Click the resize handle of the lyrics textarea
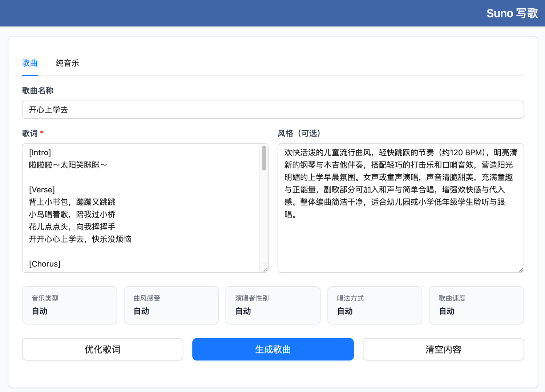Image resolution: width=545 pixels, height=392 pixels. point(266,270)
